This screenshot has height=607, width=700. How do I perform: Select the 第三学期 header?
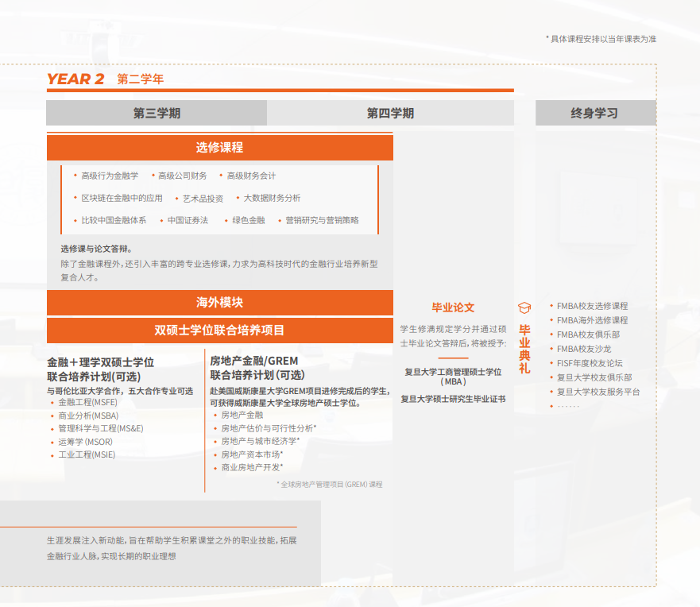coord(157,113)
